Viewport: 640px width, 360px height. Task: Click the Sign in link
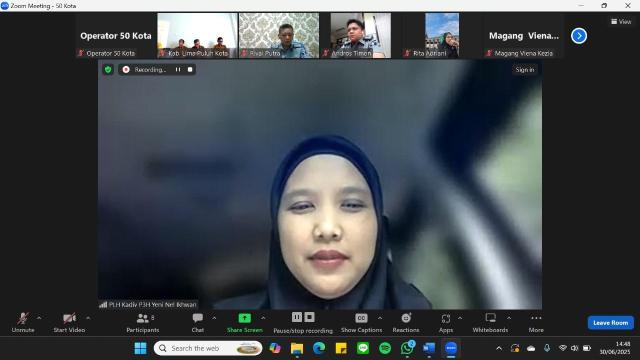click(524, 70)
